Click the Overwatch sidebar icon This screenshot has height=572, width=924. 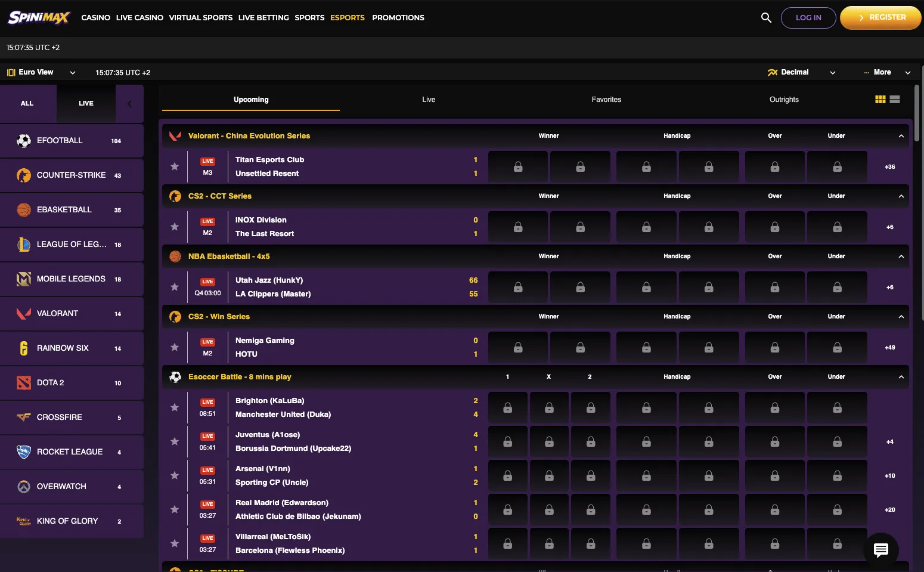point(24,487)
